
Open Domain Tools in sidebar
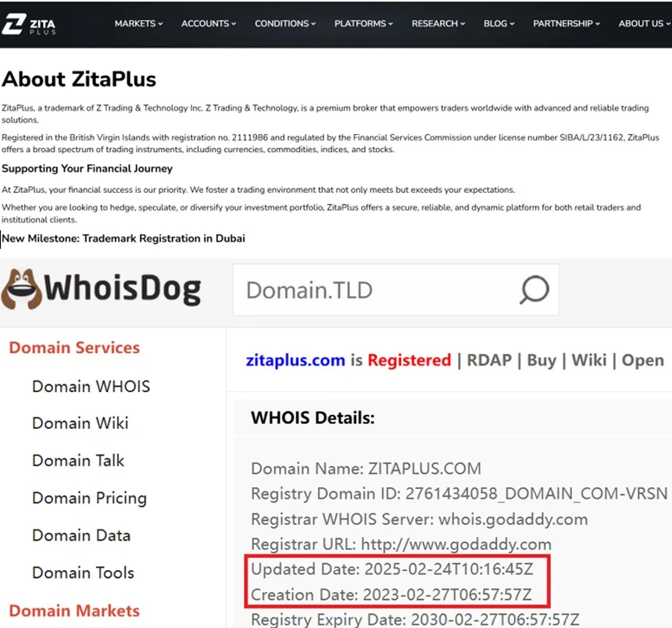[x=83, y=573]
